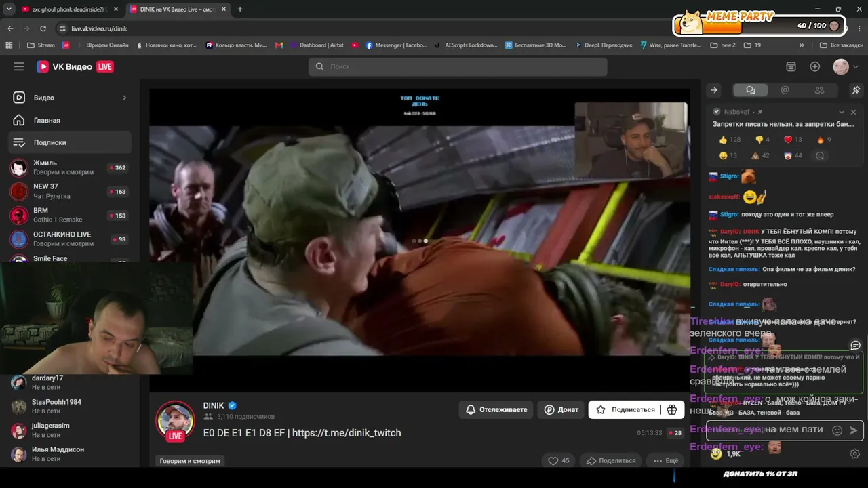Open the emoji picker in chat input
The image size is (868, 488).
837,430
